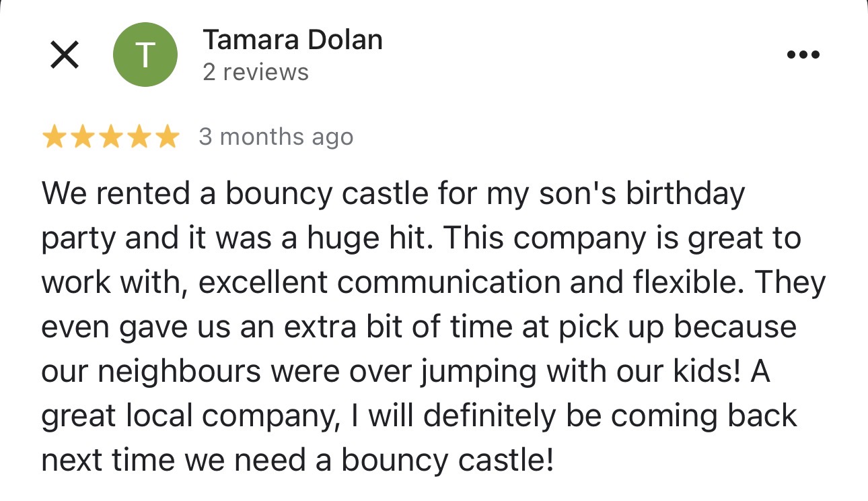Viewport: 868px width, 501px height.
Task: Click the third rating star
Action: click(110, 137)
